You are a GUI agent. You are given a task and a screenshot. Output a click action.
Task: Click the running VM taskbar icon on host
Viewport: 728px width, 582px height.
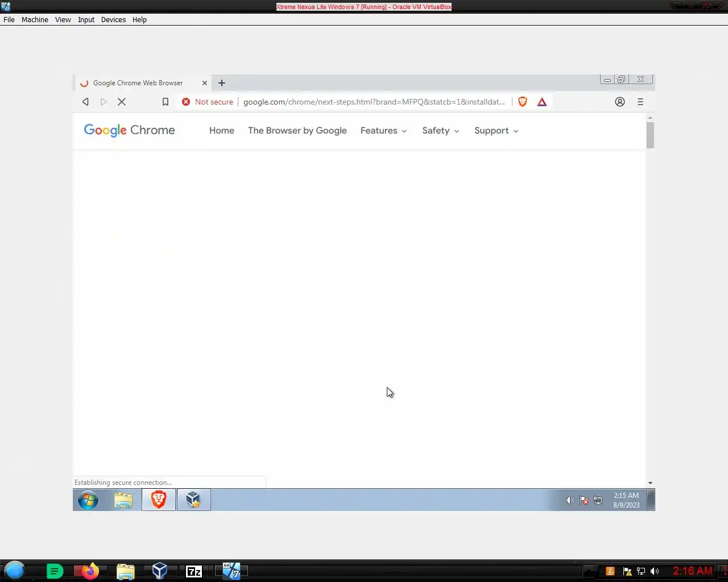[231, 571]
